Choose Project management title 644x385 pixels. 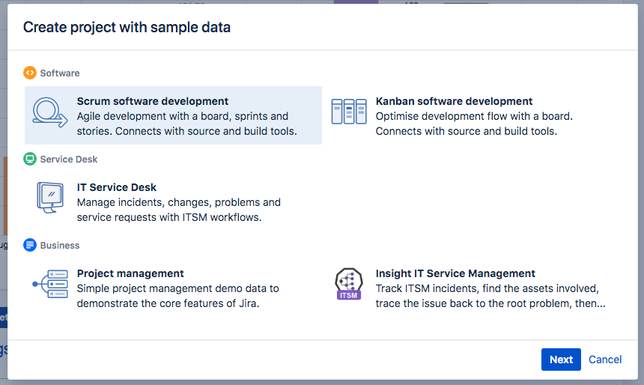pos(130,274)
